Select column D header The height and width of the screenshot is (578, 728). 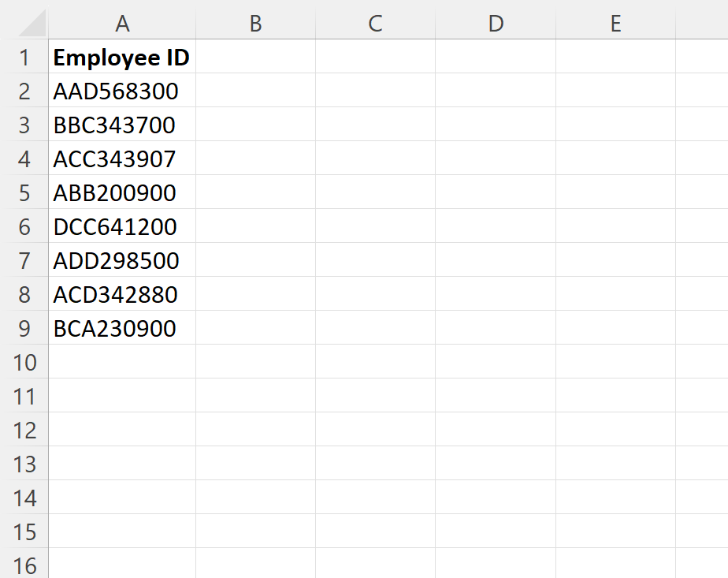click(x=496, y=24)
